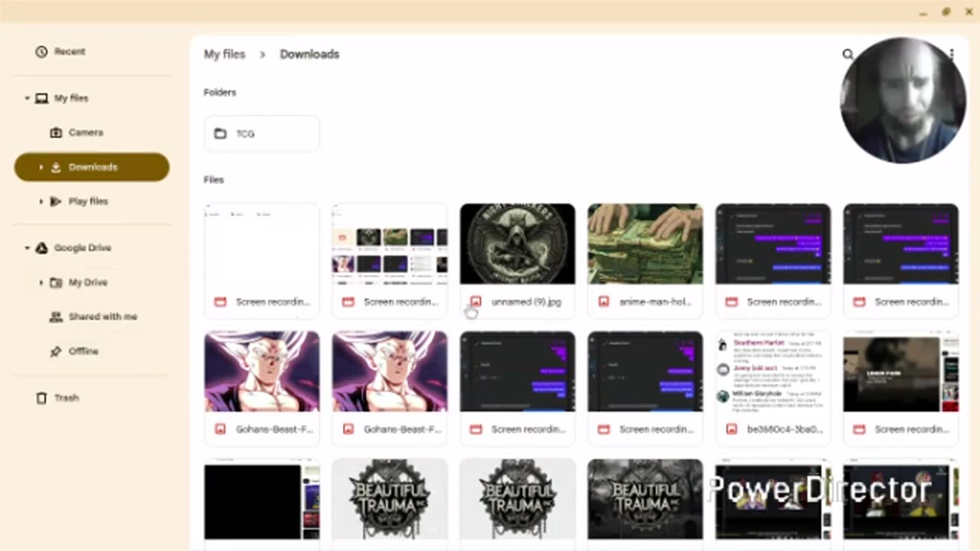Open Camera via its sidebar camera icon
Screen dimensions: 980x551
(56, 132)
